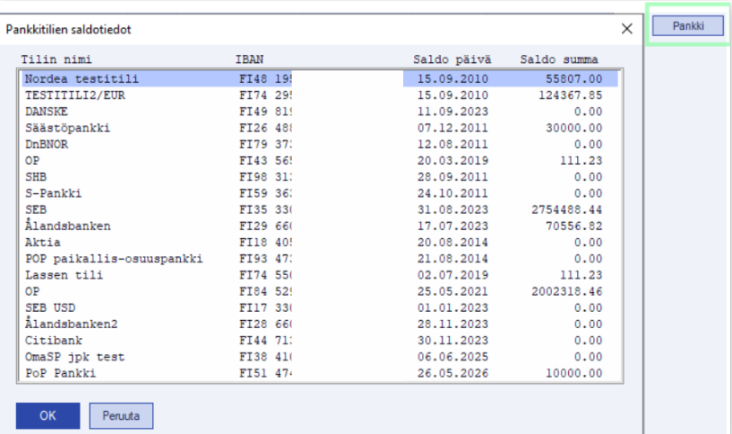Click the balance 10000.00

pyautogui.click(x=574, y=373)
